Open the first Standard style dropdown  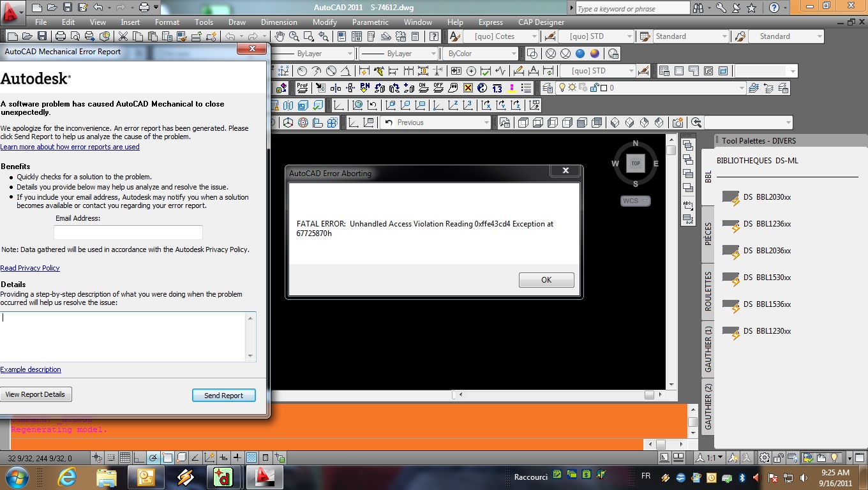(x=691, y=36)
